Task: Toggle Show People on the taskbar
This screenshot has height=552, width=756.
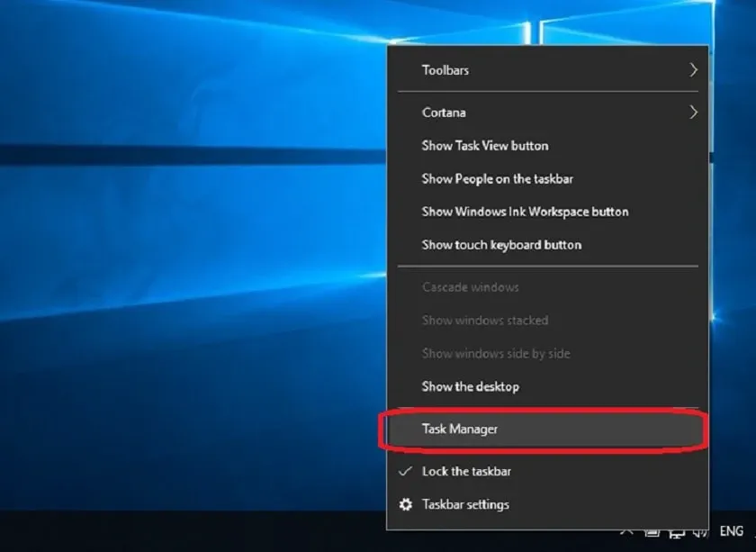Action: 496,178
